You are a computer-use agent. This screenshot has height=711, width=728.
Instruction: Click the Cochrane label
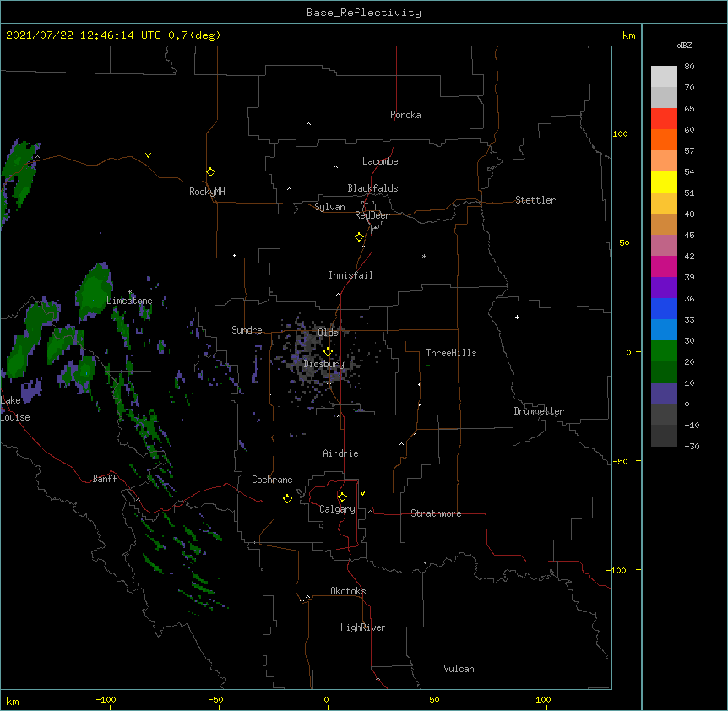coord(272,480)
